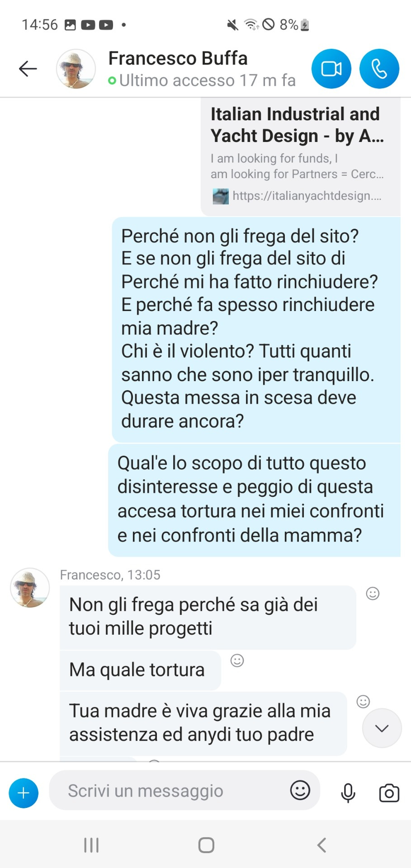The height and width of the screenshot is (868, 411).
Task: Open the Italian Industrial and Yacht Design preview
Action: 301,156
